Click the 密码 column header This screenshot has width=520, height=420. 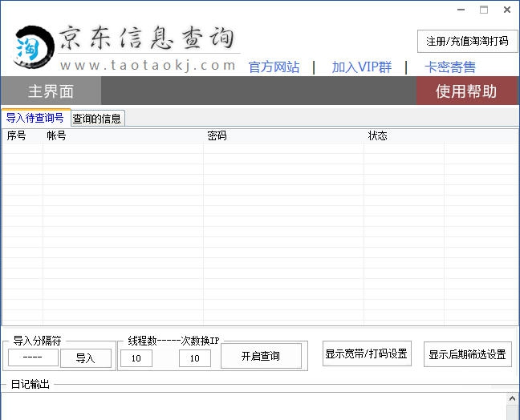[x=217, y=135]
